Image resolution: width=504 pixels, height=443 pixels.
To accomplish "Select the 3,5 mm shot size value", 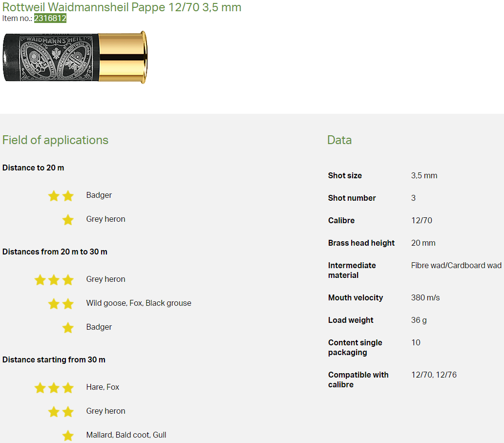I will [424, 175].
